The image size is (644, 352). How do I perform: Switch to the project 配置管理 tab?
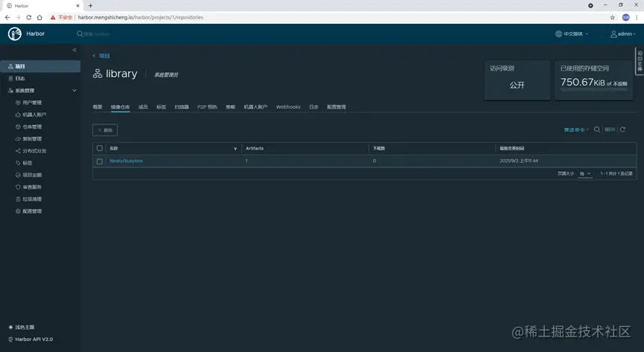(337, 107)
